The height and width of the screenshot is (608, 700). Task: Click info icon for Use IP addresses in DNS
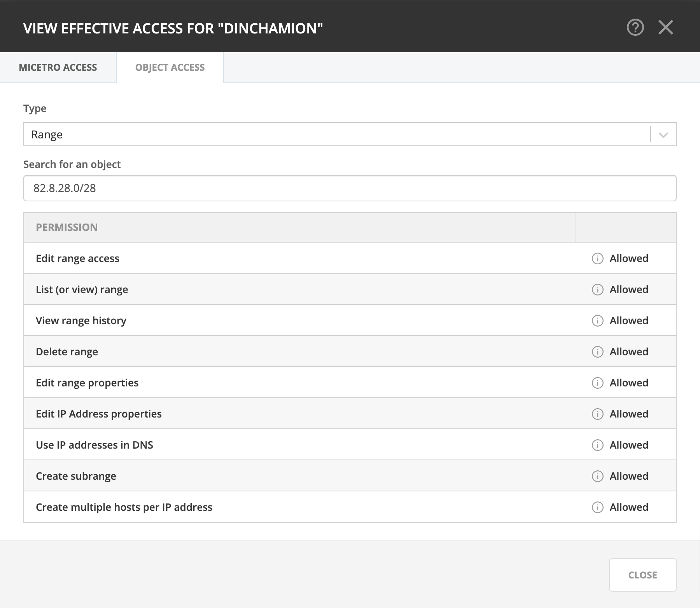(x=597, y=445)
